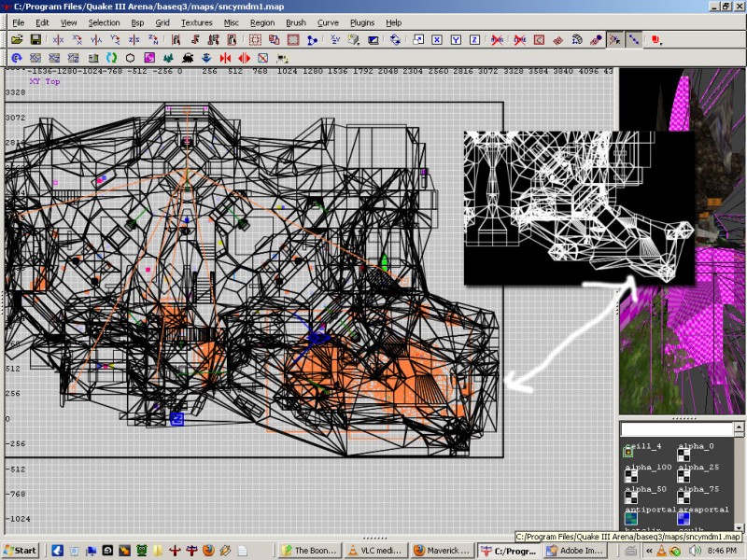The width and height of the screenshot is (747, 560).
Task: Open the Plugins menu
Action: 362,22
